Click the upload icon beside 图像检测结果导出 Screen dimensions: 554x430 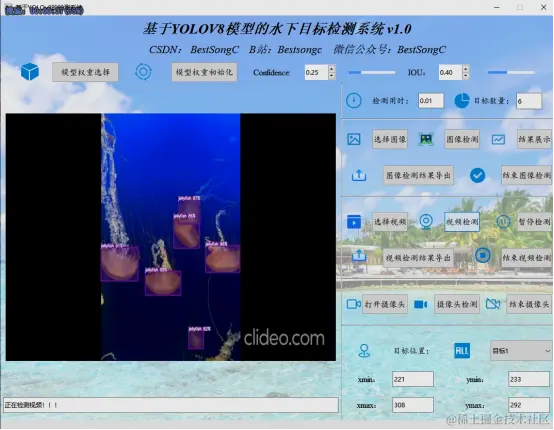[x=359, y=175]
